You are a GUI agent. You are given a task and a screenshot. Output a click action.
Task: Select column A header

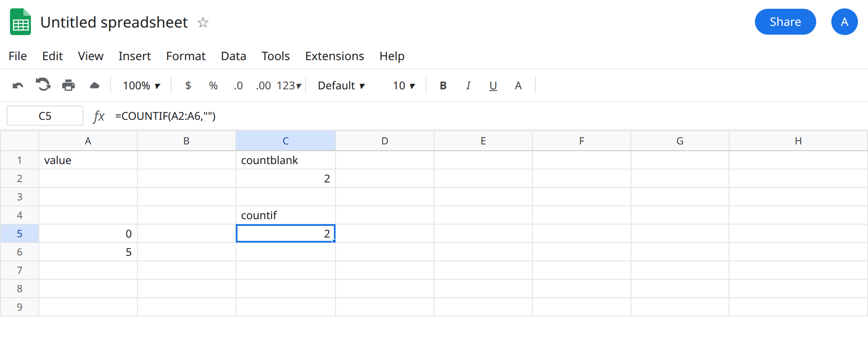(x=88, y=141)
